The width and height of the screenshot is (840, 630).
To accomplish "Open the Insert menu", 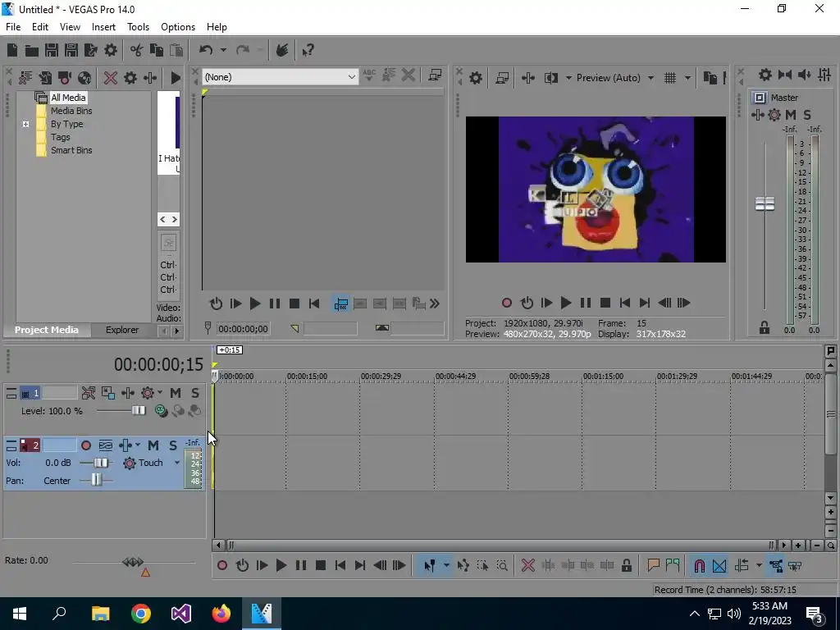I will (x=103, y=27).
